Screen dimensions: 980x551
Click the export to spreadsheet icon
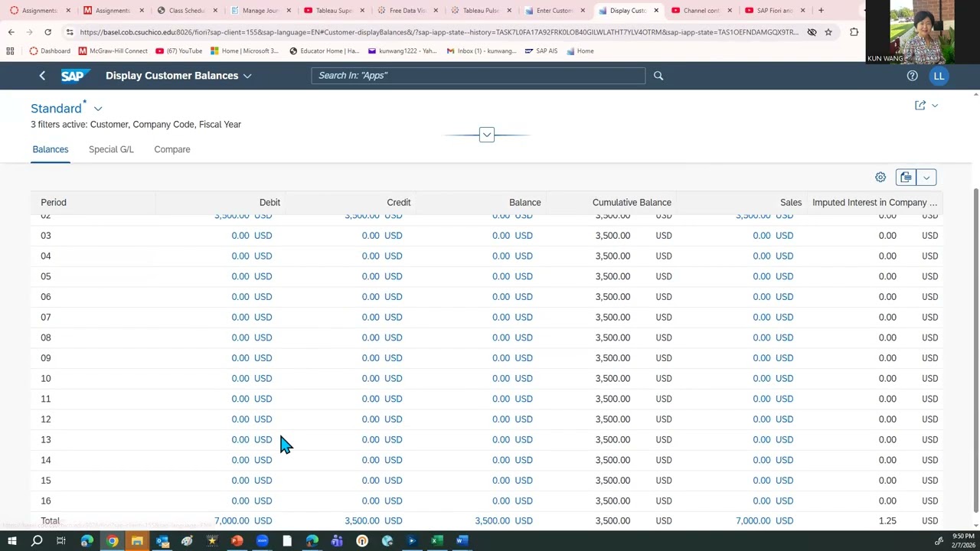coord(906,178)
